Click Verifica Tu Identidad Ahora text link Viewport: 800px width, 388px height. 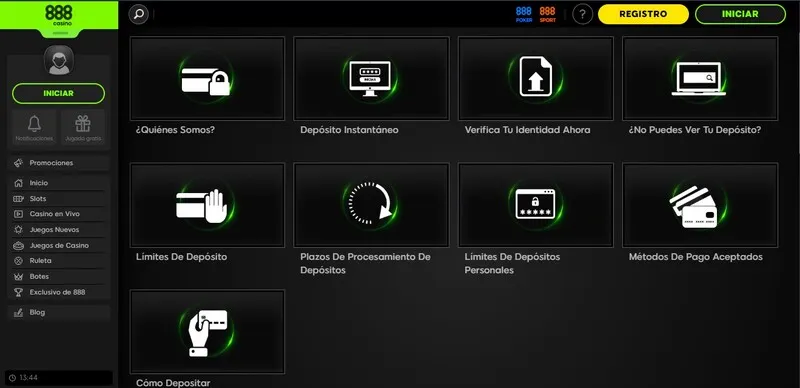coord(527,130)
